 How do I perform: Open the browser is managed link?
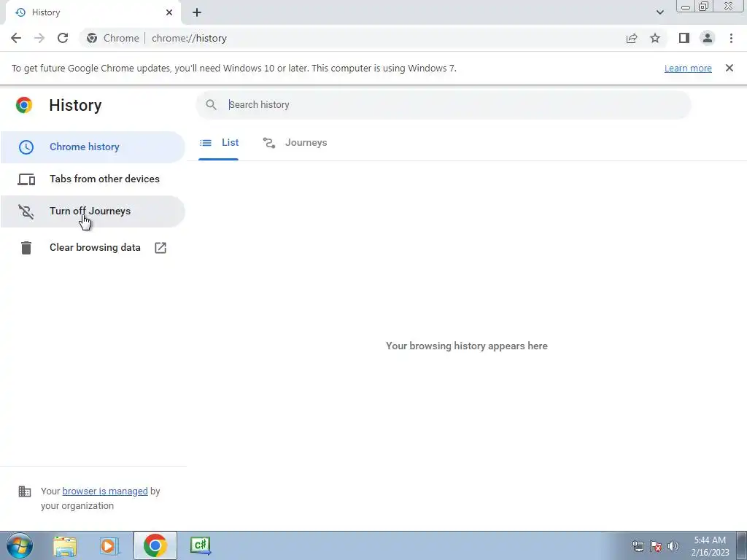[x=105, y=491]
